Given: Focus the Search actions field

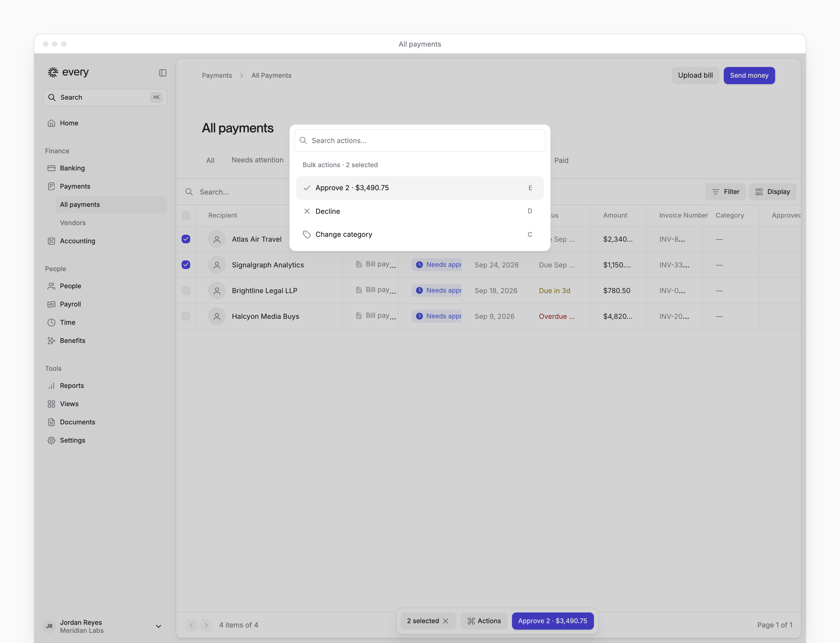Looking at the screenshot, I should 419,140.
